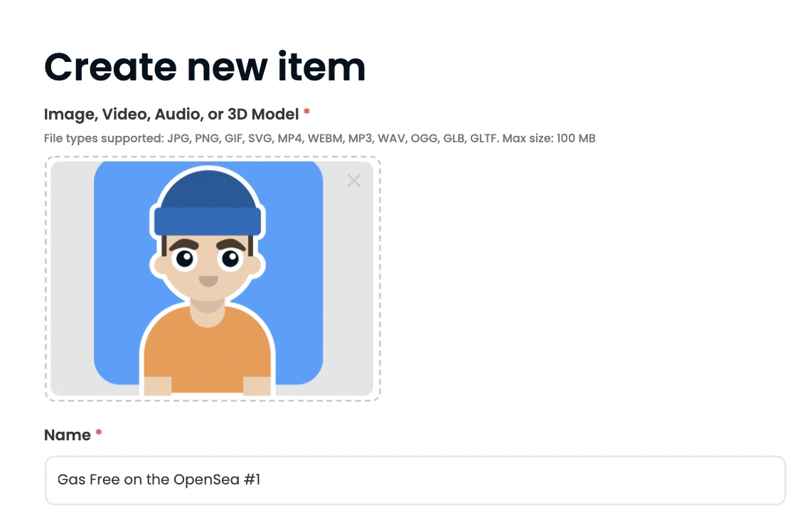Click the avatar's face

pyautogui.click(x=208, y=267)
